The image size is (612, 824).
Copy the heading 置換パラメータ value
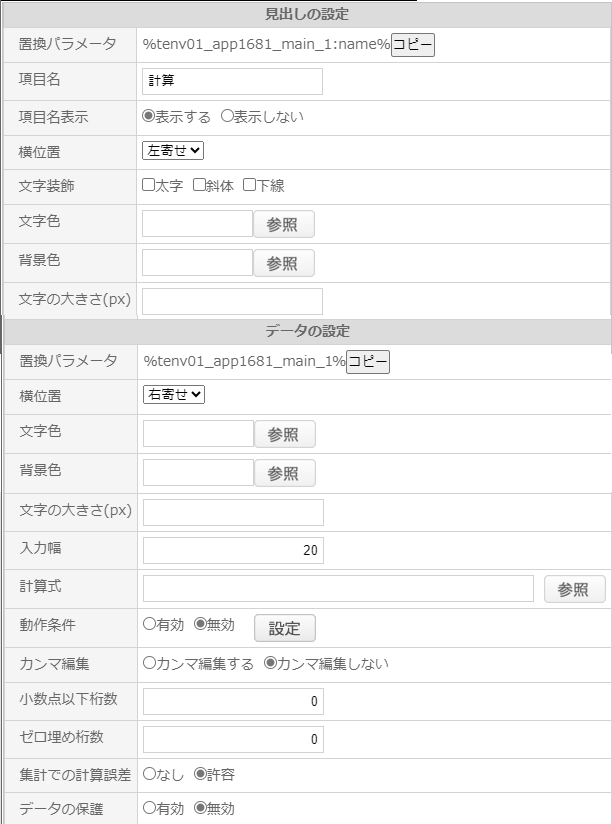point(413,45)
